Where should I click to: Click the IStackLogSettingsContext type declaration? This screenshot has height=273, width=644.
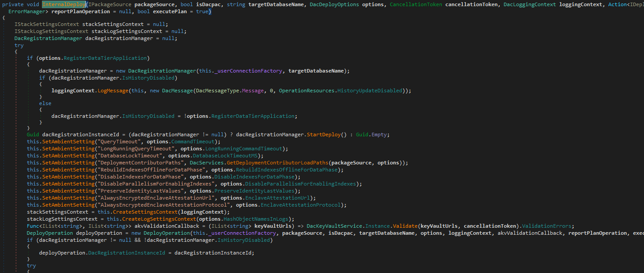(51, 31)
